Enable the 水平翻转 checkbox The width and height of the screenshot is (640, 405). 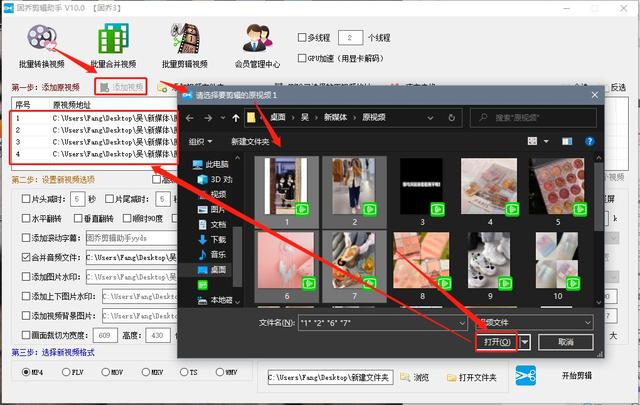tap(26, 218)
